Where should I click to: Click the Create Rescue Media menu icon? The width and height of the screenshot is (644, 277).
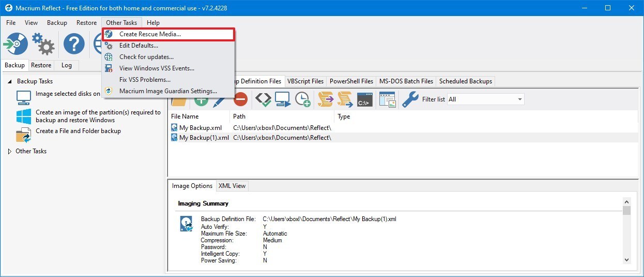click(x=109, y=34)
